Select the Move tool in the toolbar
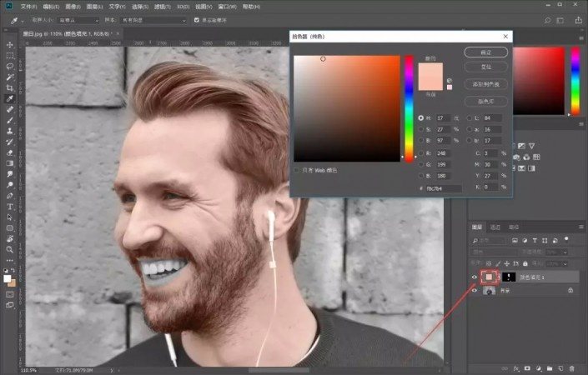The image size is (588, 375). 10,44
